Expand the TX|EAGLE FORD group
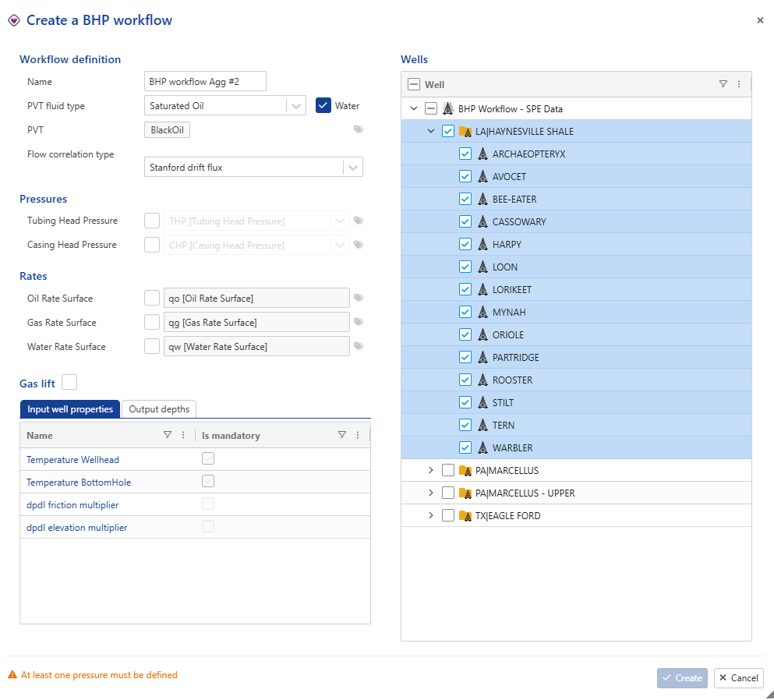774x700 pixels. [430, 516]
